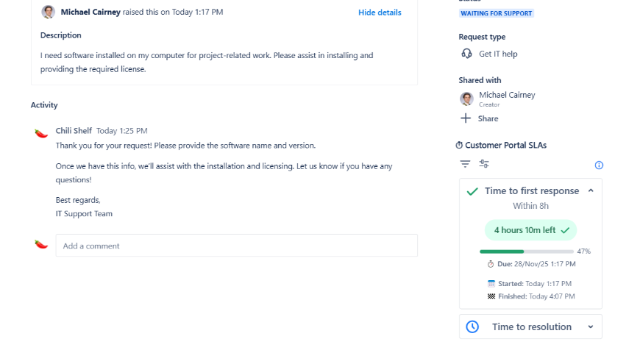
Task: Click the headset icon beside Get IT help
Action: [466, 54]
